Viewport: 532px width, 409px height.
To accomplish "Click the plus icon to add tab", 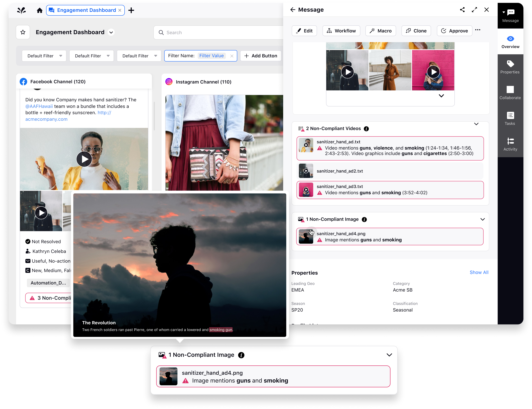I will point(131,10).
